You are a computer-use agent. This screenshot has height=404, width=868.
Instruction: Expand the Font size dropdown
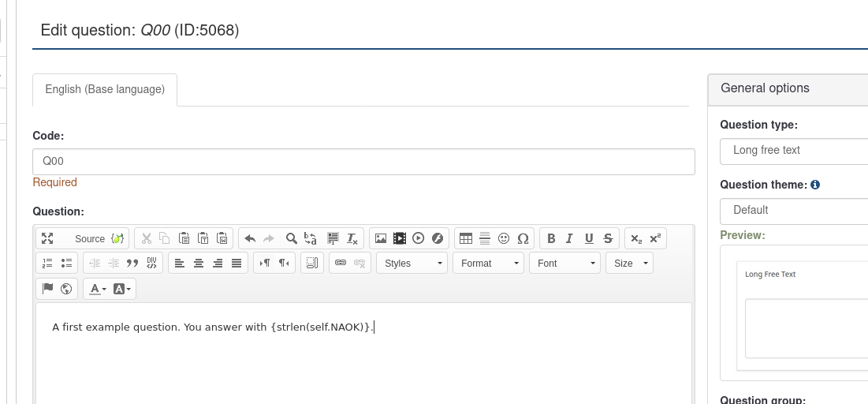(x=630, y=263)
